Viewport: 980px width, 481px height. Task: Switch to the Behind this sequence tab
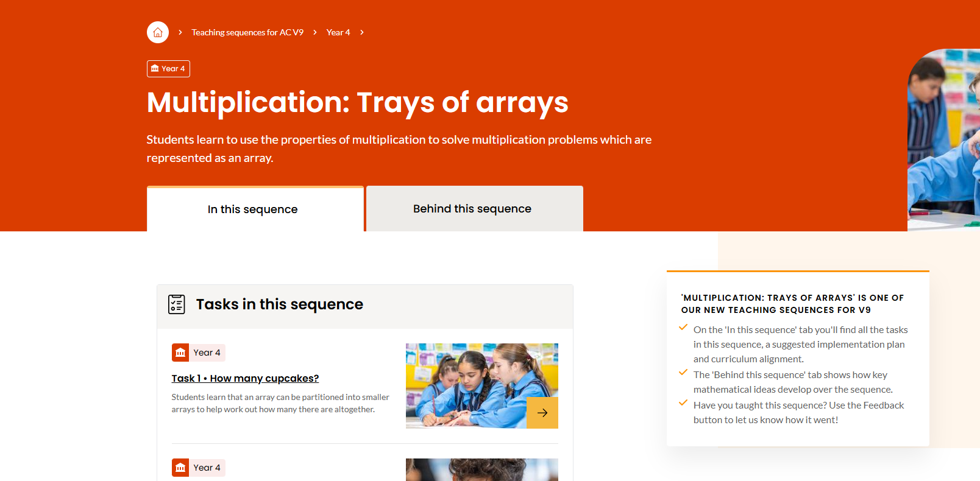[475, 208]
